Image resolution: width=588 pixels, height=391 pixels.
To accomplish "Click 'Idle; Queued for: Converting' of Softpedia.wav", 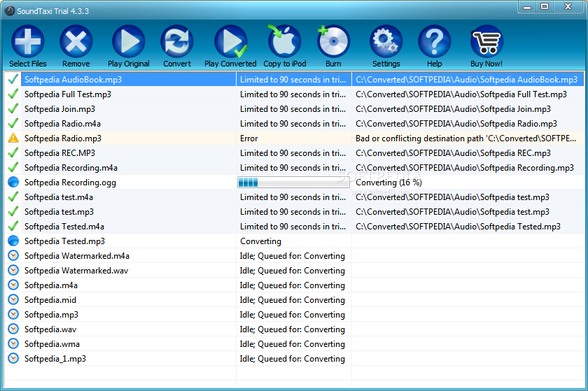I will (x=292, y=329).
